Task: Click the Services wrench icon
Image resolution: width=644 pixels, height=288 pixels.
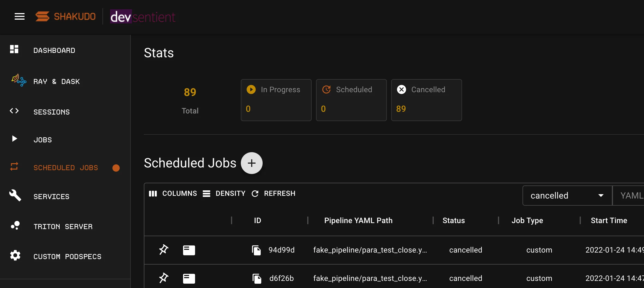Action: point(15,195)
